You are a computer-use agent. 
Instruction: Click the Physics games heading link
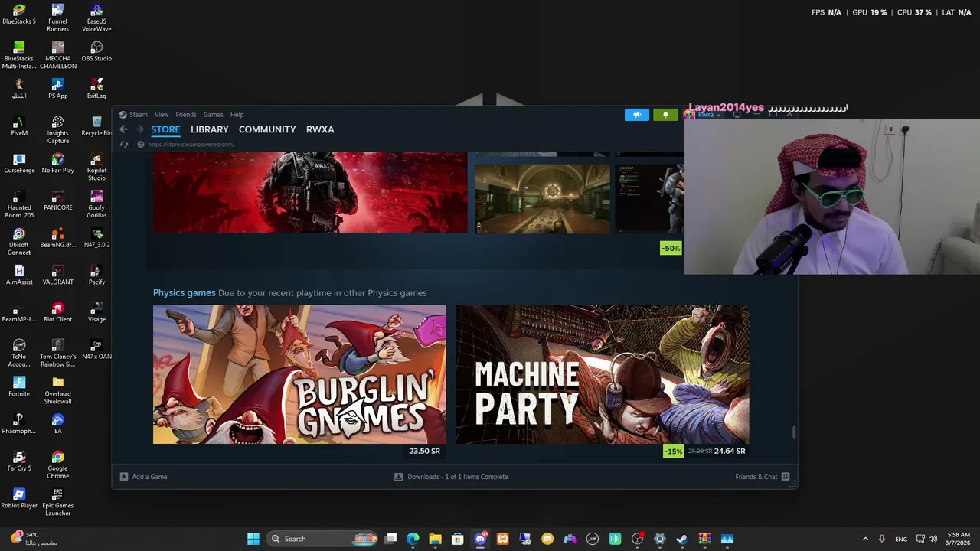click(x=185, y=293)
